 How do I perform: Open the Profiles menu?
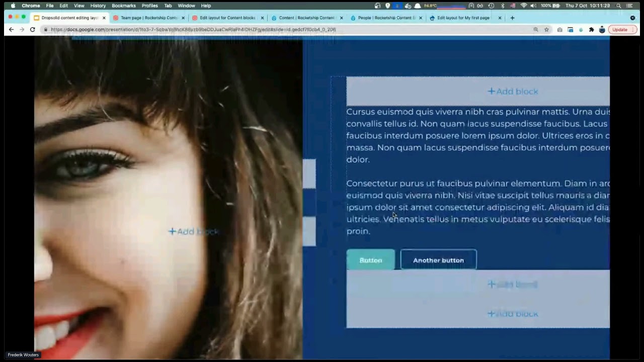pos(150,6)
